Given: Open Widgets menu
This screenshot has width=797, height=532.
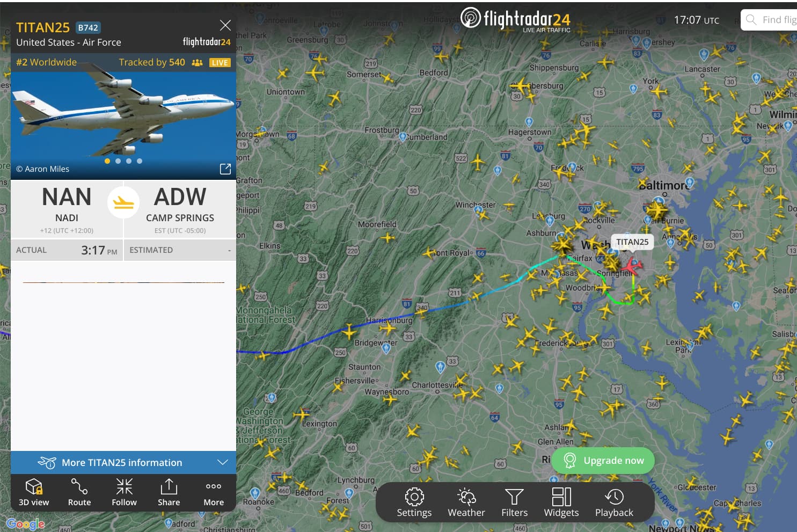Looking at the screenshot, I should tap(561, 502).
